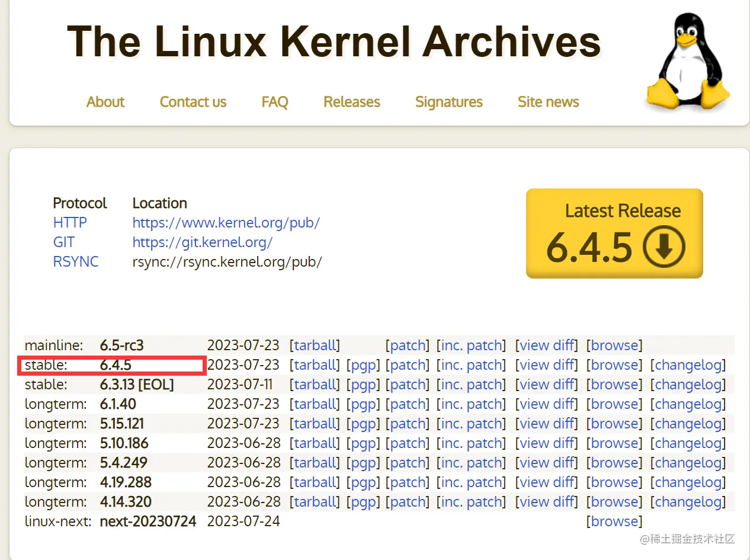Download the tarball for longterm 5.15.121
The image size is (750, 560).
click(315, 424)
